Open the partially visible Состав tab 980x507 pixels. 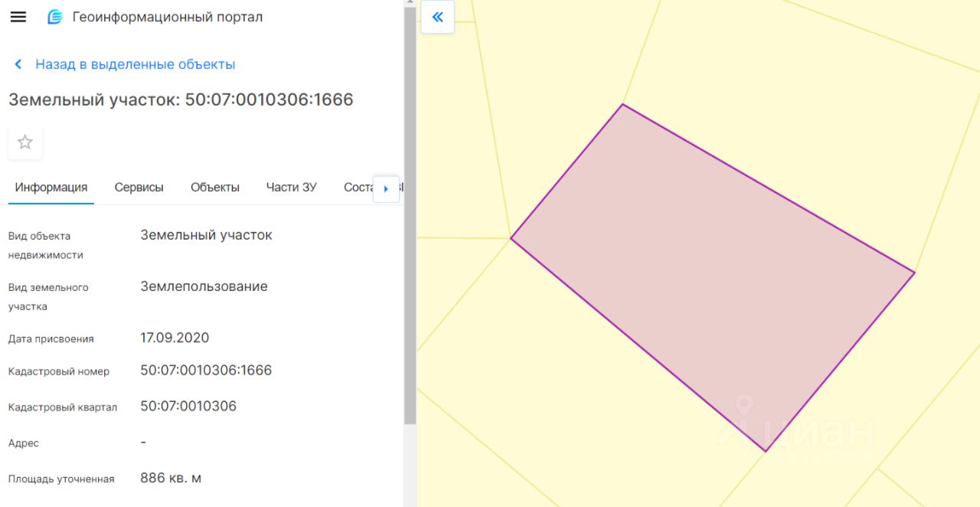pyautogui.click(x=358, y=187)
